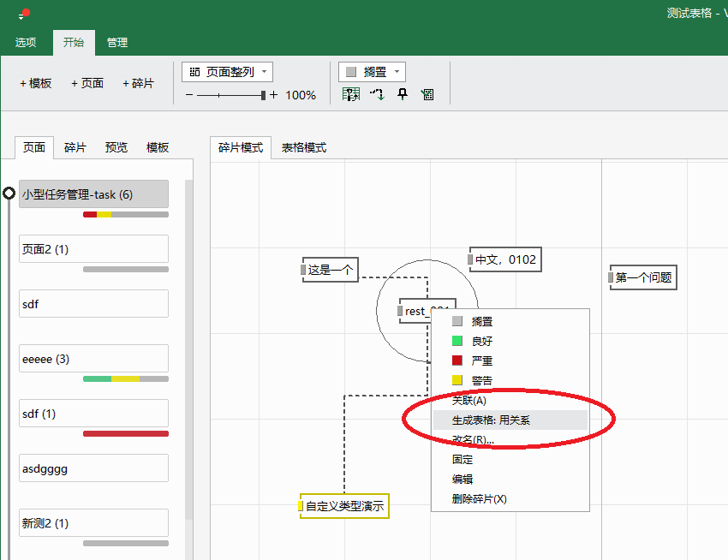Click the zoom slider handle

tap(263, 96)
